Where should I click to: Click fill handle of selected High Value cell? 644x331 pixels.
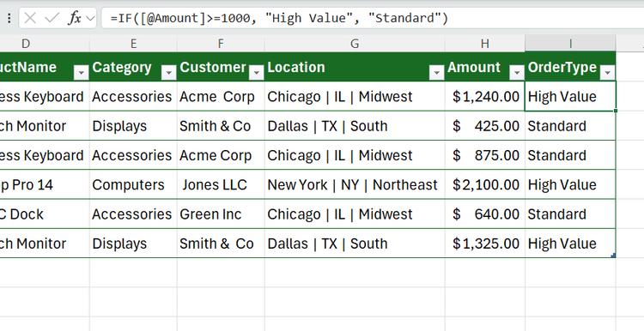(616, 111)
